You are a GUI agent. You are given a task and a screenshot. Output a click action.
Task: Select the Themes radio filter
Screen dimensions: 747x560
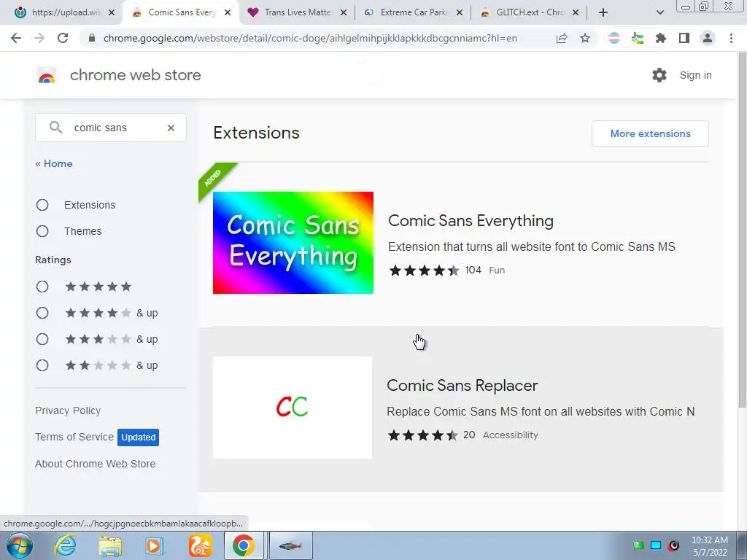click(42, 231)
